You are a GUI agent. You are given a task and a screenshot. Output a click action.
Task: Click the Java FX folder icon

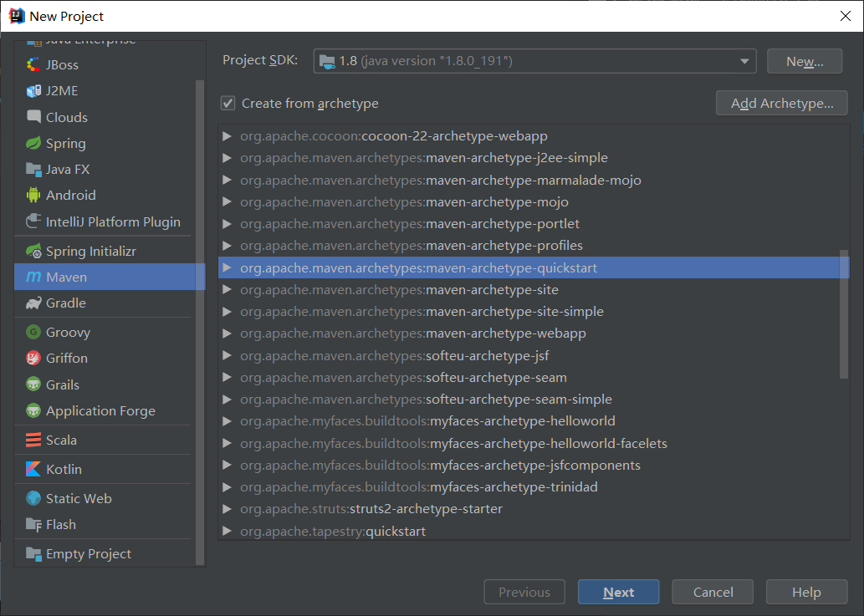tap(33, 170)
